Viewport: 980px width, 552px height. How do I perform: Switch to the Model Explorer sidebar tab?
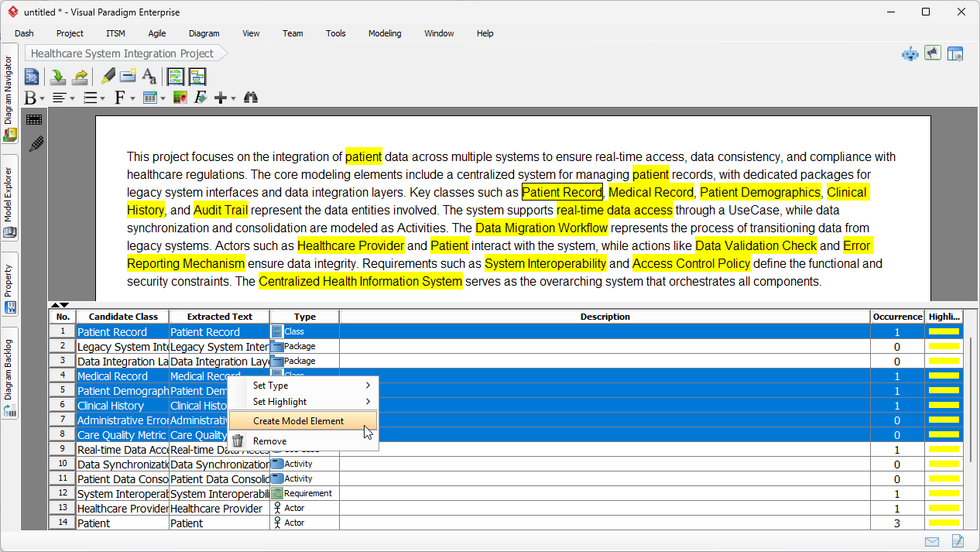[9, 194]
